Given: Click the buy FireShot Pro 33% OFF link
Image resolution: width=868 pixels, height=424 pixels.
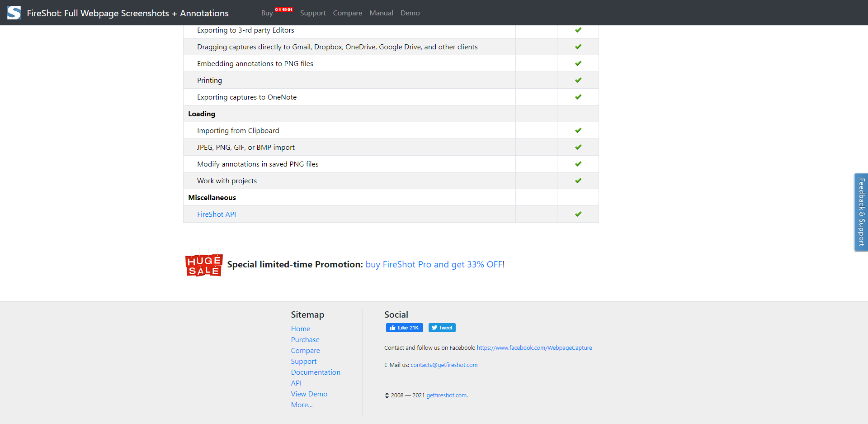Looking at the screenshot, I should pyautogui.click(x=435, y=264).
